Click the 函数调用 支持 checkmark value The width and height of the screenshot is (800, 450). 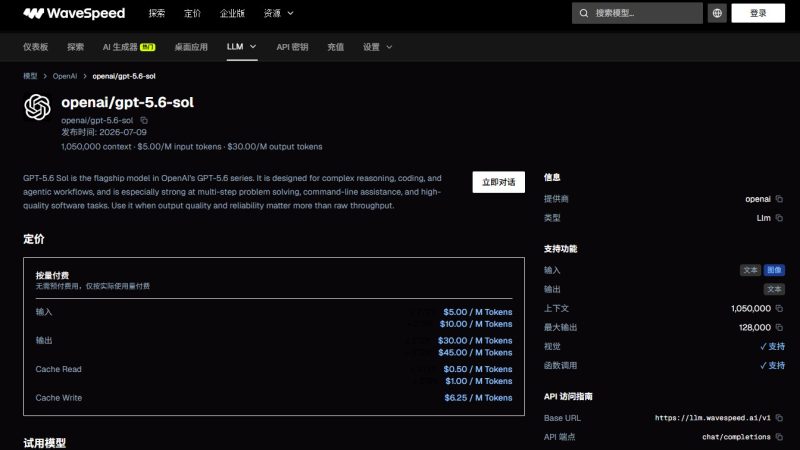click(x=772, y=365)
